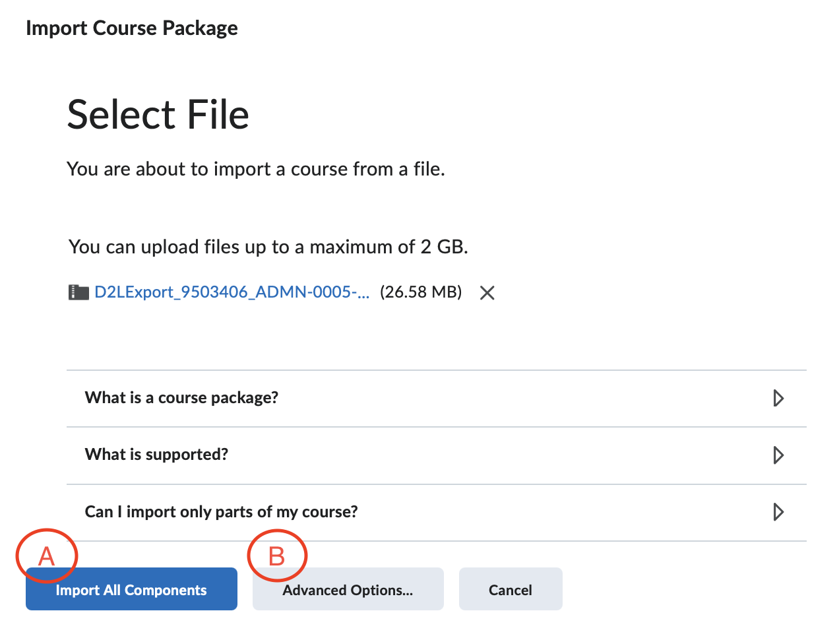Expand 'What is a course package?'

point(181,398)
